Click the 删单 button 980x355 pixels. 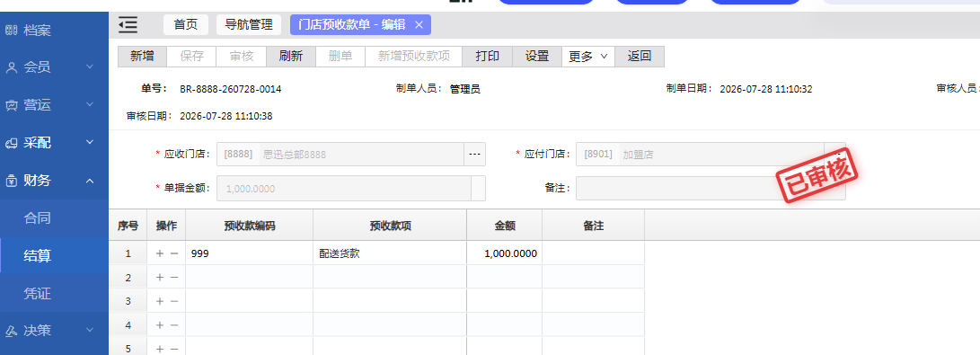click(340, 57)
